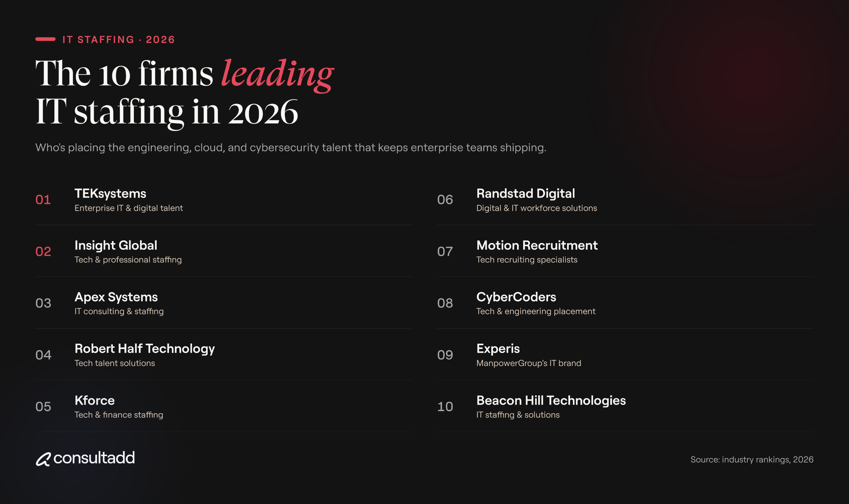The height and width of the screenshot is (504, 849).
Task: Click "IT consulting & staffing" description
Action: [x=119, y=311]
